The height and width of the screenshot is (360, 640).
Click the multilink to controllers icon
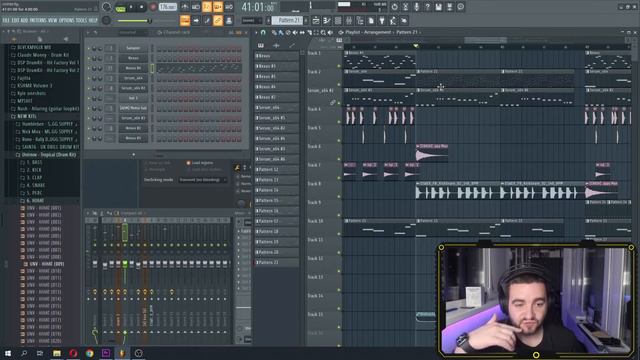coord(229,20)
